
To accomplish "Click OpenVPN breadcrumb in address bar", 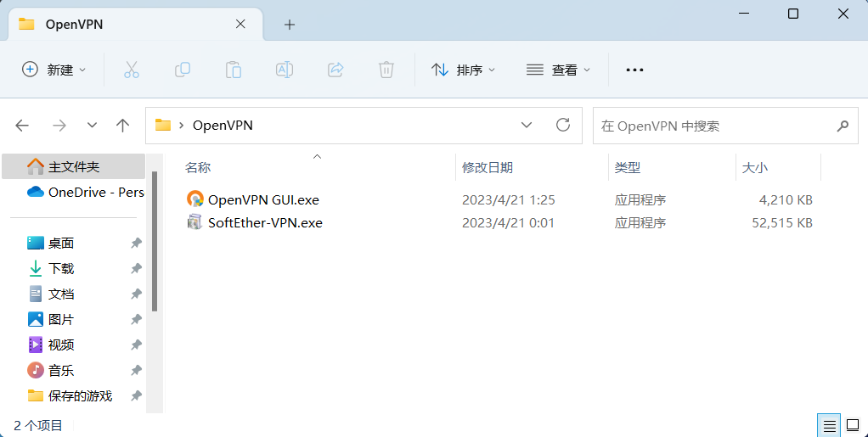I will pos(223,126).
